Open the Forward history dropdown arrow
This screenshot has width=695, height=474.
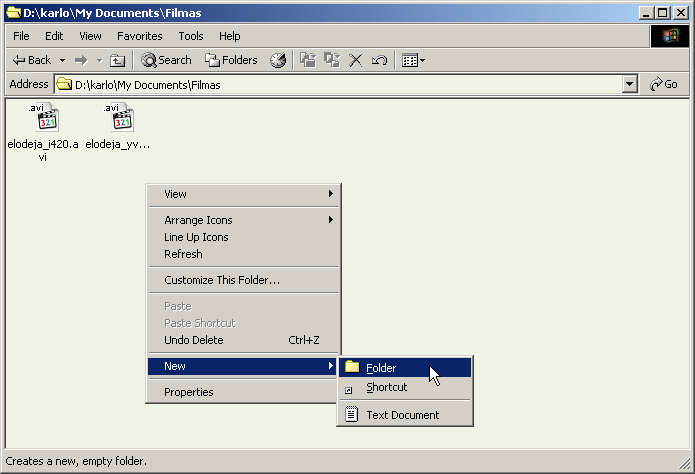99,60
